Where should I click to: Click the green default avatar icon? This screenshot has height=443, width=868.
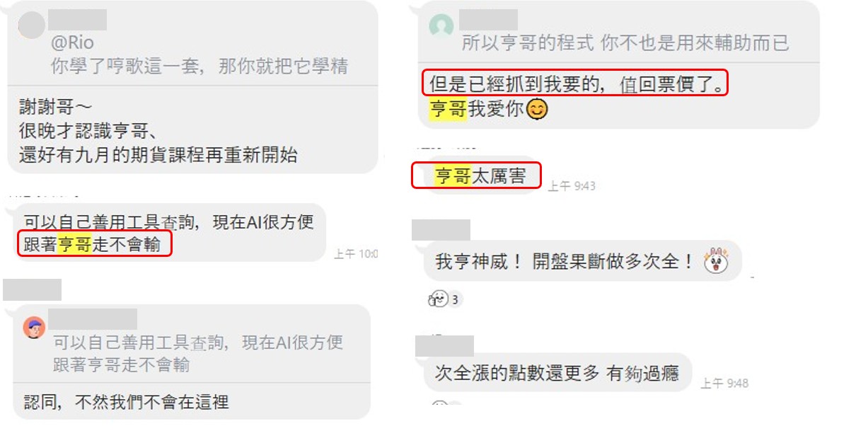pos(441,26)
